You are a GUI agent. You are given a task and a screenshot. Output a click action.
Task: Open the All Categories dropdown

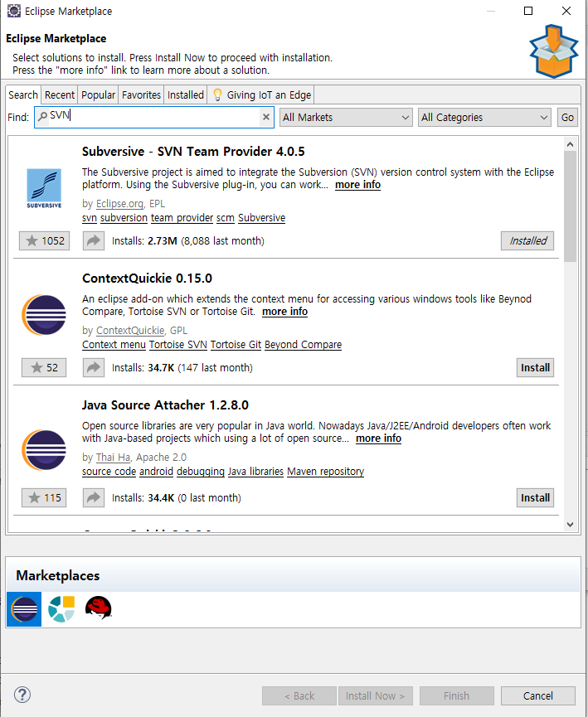click(x=484, y=118)
